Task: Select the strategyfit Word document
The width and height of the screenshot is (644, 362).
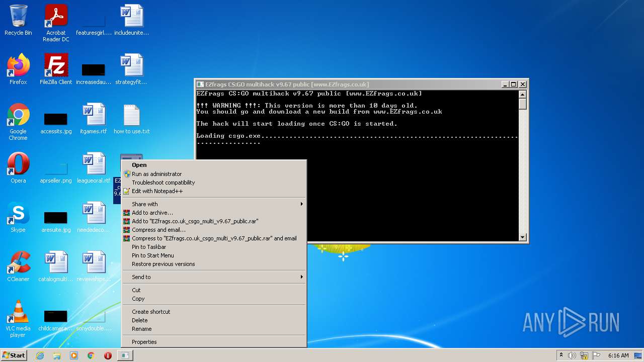Action: click(x=131, y=69)
